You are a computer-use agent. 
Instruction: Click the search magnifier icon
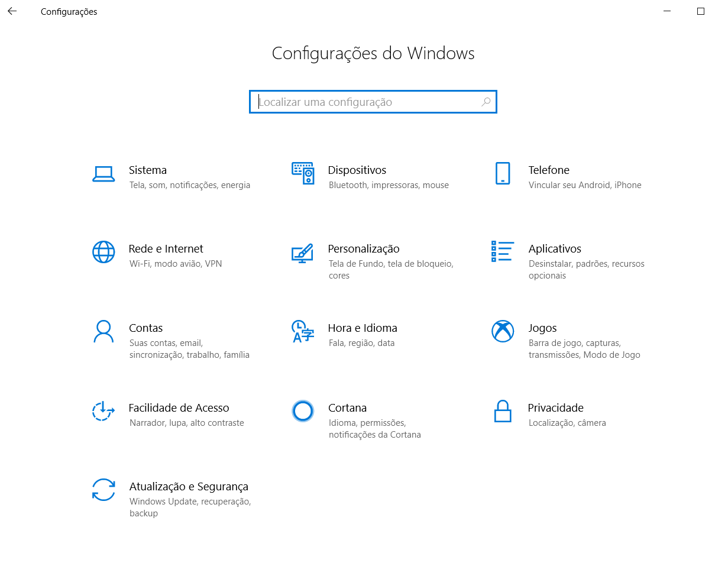[486, 102]
